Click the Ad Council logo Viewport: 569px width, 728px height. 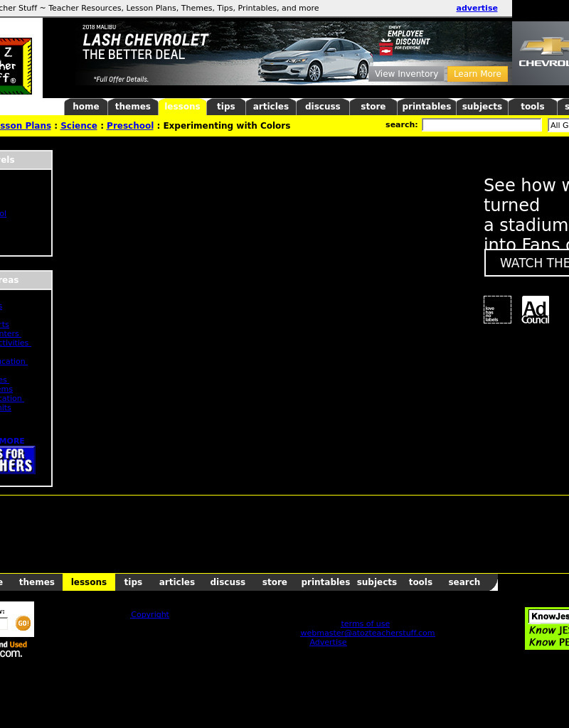[535, 310]
